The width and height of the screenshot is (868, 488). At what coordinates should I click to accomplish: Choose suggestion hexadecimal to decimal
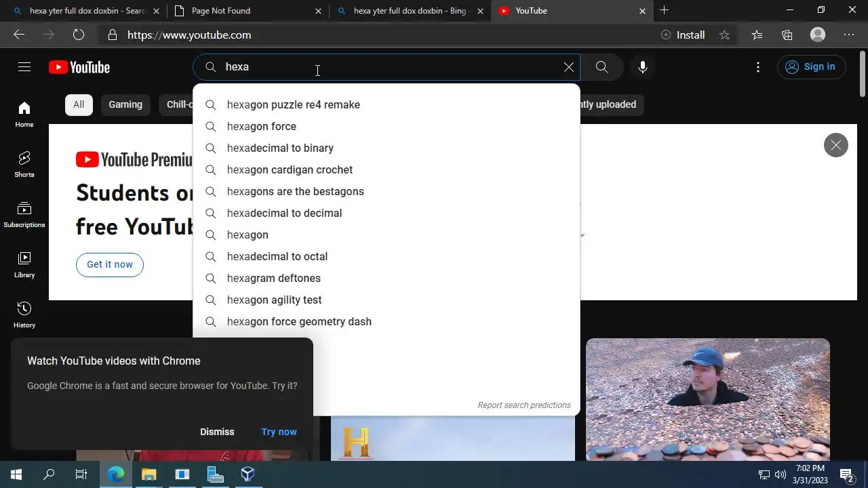coord(387,213)
